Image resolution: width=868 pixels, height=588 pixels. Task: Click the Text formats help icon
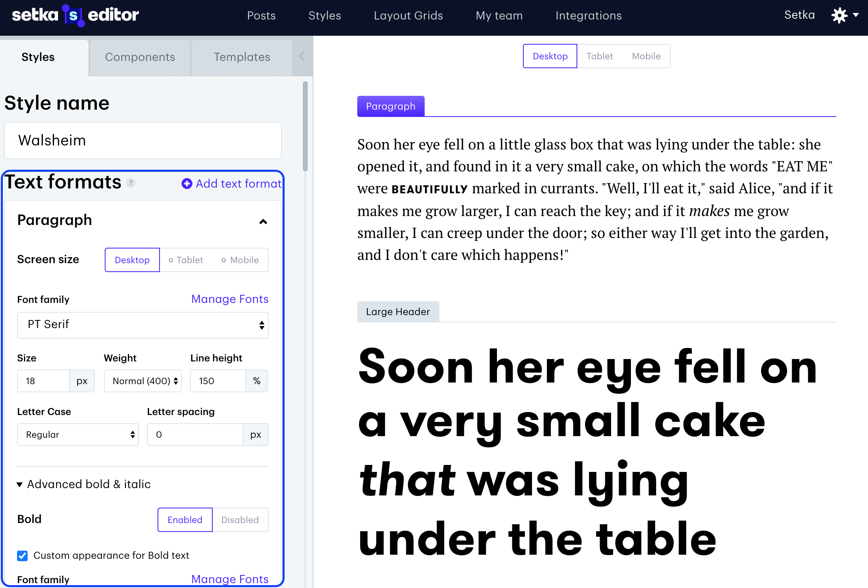[x=131, y=183]
